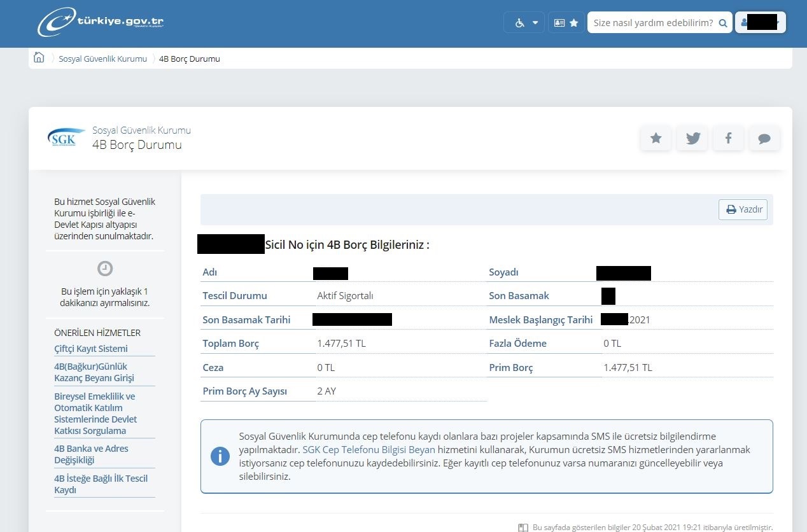The image size is (807, 532).
Task: Click the Fazla Ödeme value "0 TL"
Action: point(612,344)
